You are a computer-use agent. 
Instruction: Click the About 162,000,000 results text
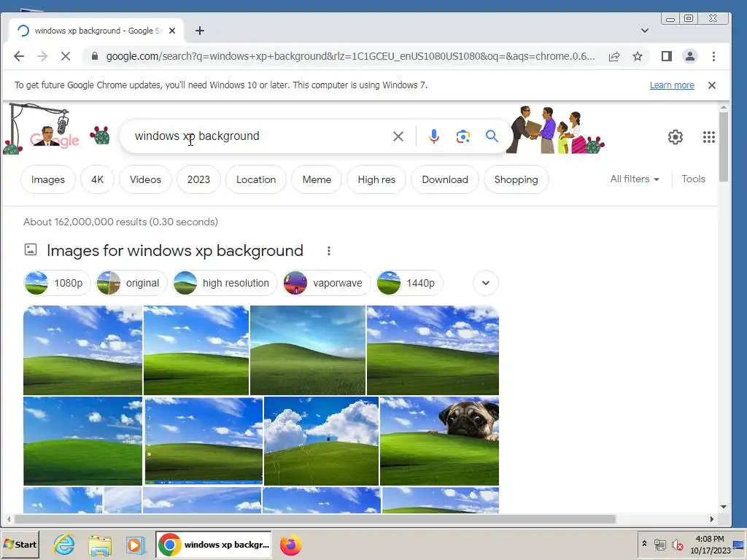point(120,222)
